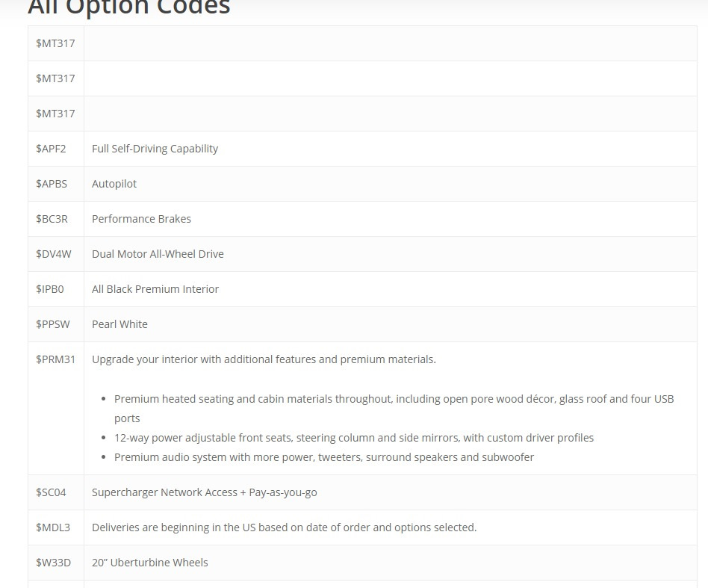The height and width of the screenshot is (588, 708).
Task: Select the $PRM31 option code
Action: 55,359
